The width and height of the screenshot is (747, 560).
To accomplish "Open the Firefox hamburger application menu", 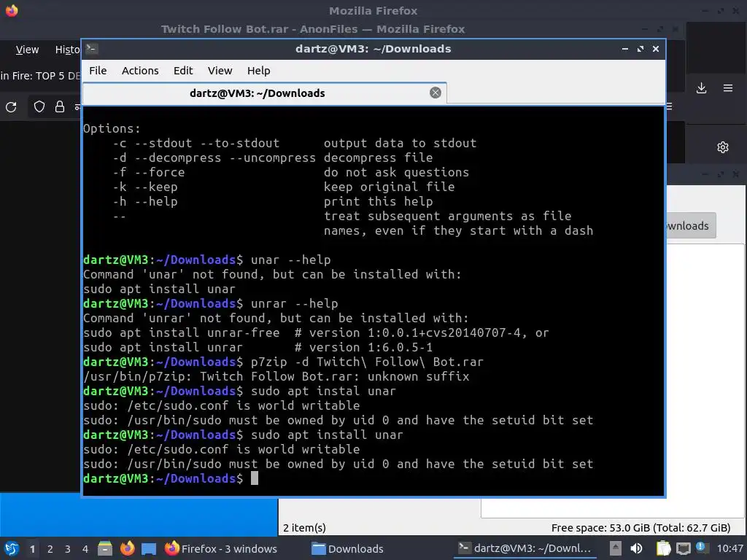I will point(728,88).
